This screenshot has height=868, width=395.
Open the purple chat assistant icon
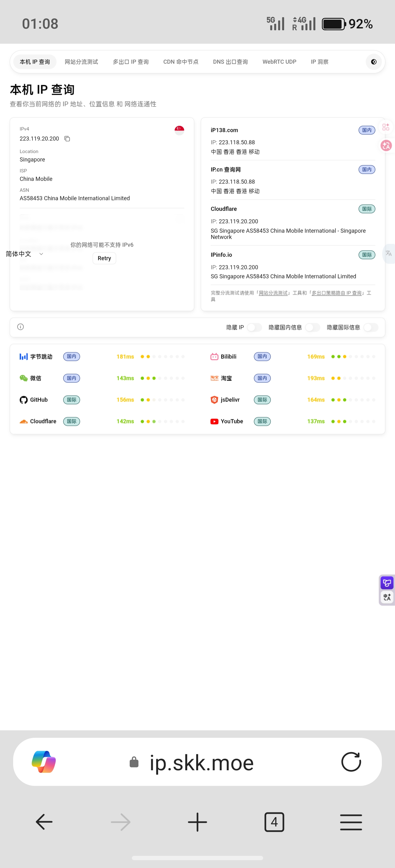[387, 583]
